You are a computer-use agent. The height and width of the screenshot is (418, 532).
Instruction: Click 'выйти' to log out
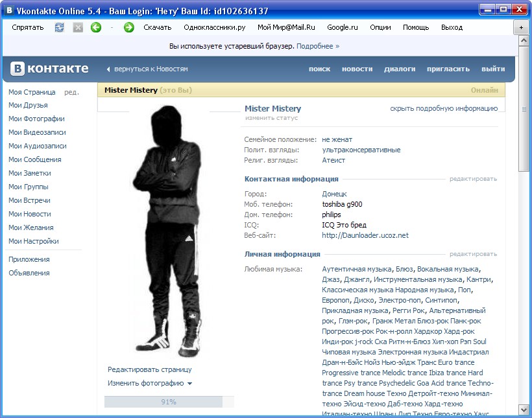coord(493,69)
